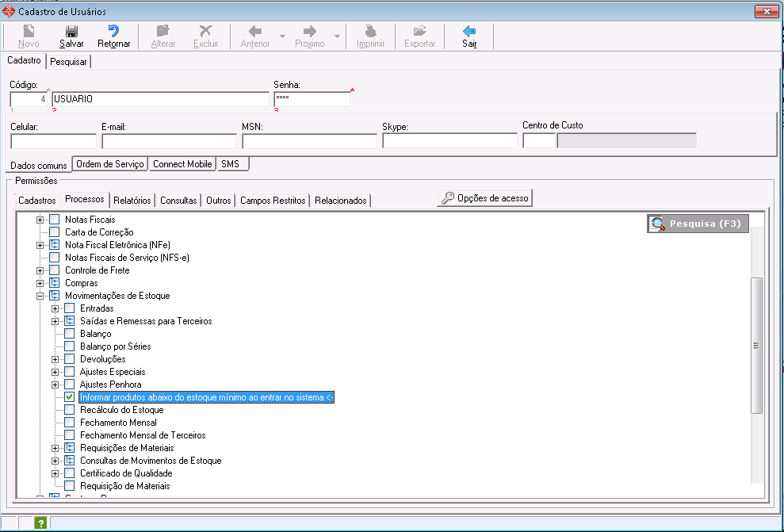Expand the Ajustes Penhora node
This screenshot has height=532, width=784.
click(55, 385)
